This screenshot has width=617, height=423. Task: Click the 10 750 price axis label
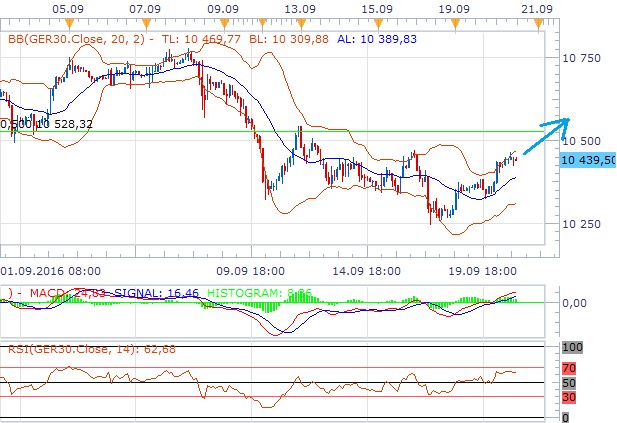pyautogui.click(x=582, y=59)
